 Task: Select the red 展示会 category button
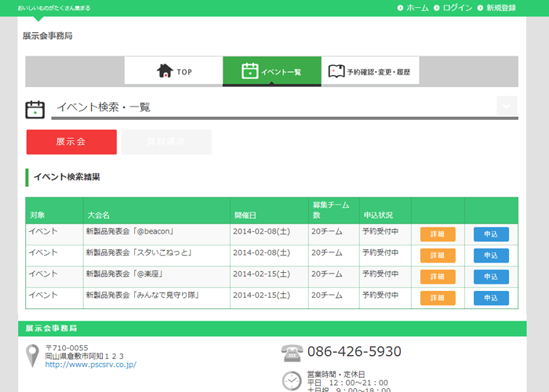coord(71,142)
